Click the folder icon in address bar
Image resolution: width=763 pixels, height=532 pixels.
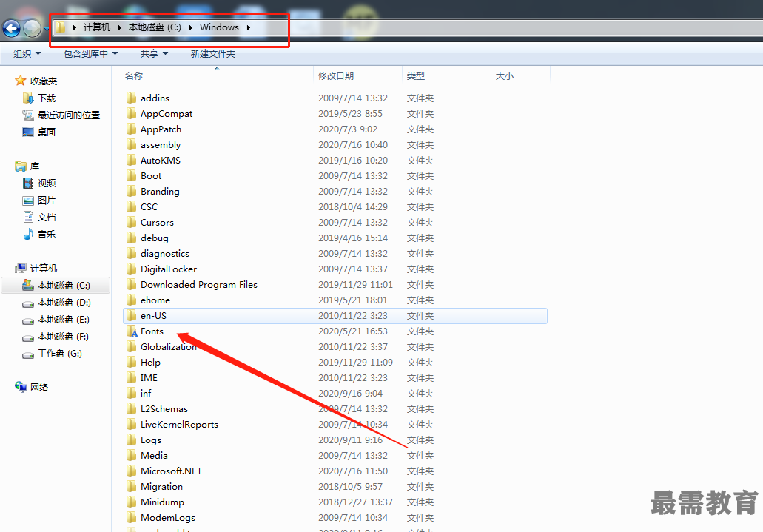coord(60,27)
